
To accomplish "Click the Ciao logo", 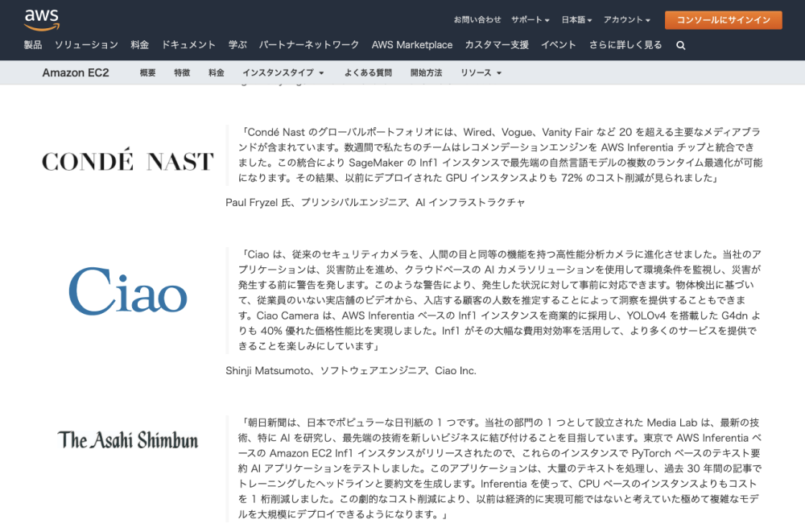I will coord(128,291).
